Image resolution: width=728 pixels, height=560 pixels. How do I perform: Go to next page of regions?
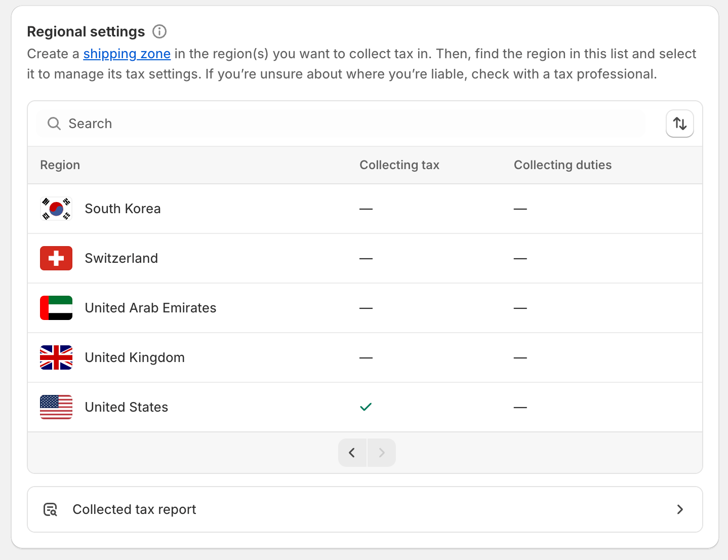pos(382,453)
